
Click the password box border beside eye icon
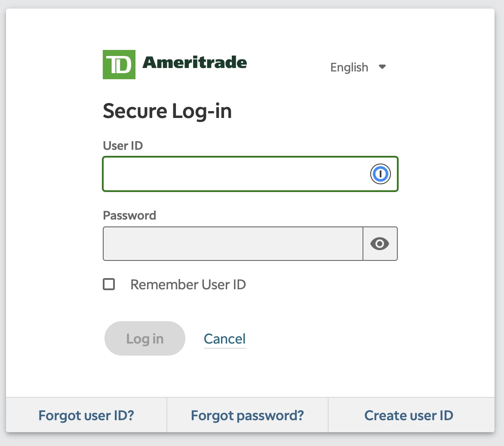363,244
